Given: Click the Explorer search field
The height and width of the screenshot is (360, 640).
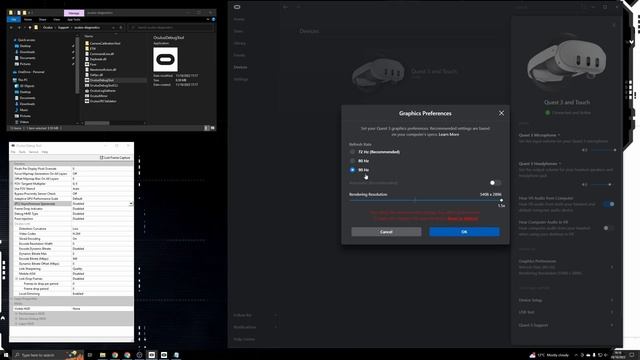Looking at the screenshot, I should click(x=170, y=27).
